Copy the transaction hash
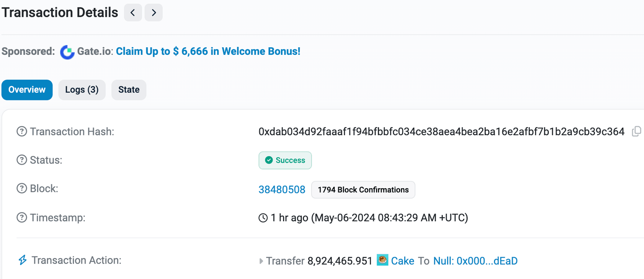Screen dimensions: 644x279 coord(636,132)
